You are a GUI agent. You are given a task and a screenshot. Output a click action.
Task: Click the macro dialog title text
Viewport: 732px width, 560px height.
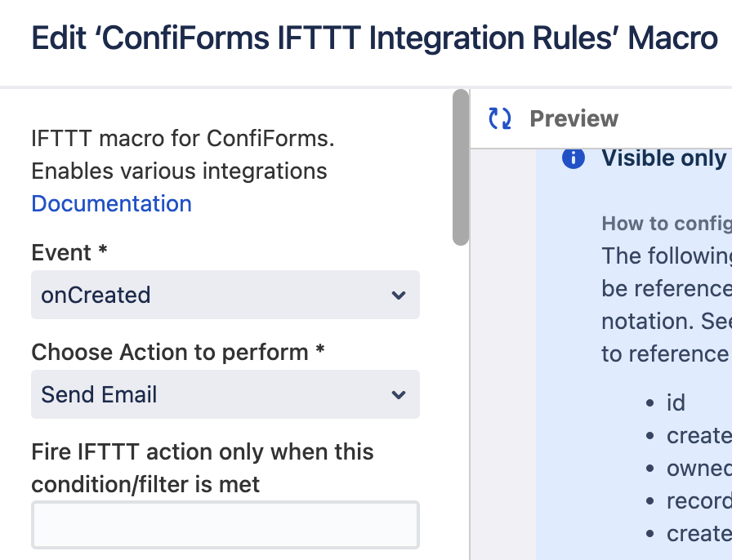374,38
